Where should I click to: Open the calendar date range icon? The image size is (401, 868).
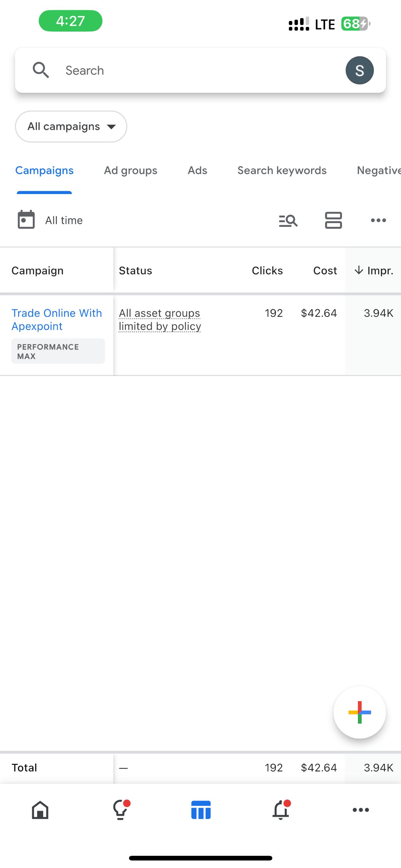pos(26,220)
